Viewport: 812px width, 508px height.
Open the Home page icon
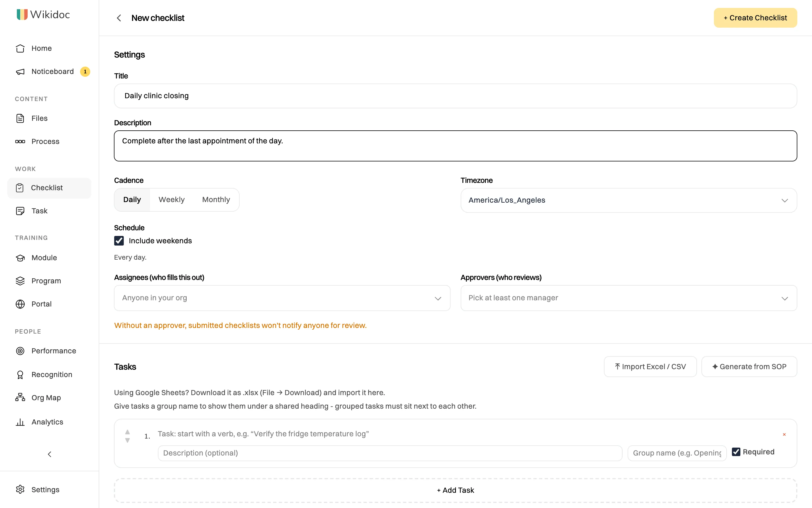[x=20, y=48]
